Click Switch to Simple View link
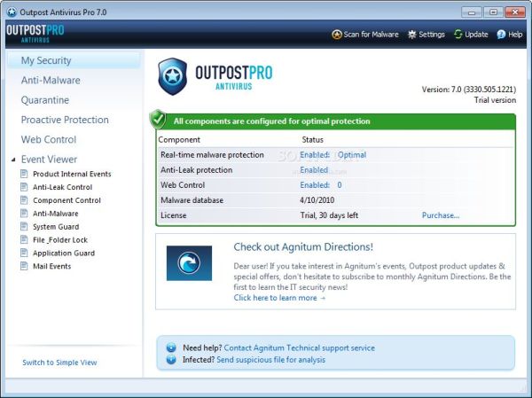The width and height of the screenshot is (532, 398). click(x=59, y=363)
